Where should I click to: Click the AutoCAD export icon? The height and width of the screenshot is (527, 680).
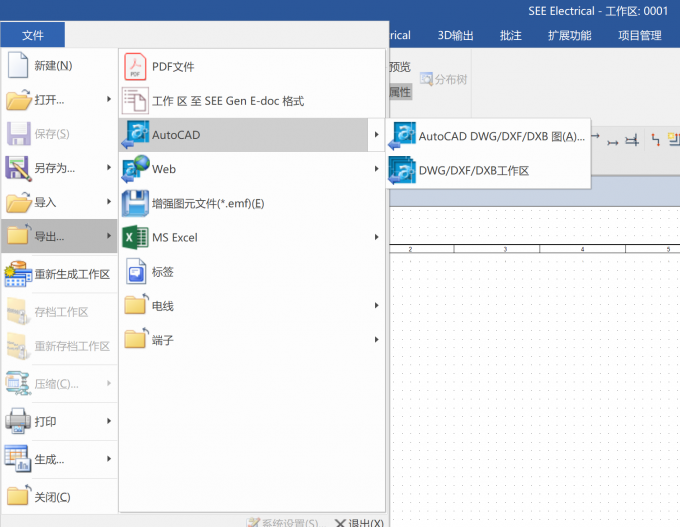pos(135,134)
